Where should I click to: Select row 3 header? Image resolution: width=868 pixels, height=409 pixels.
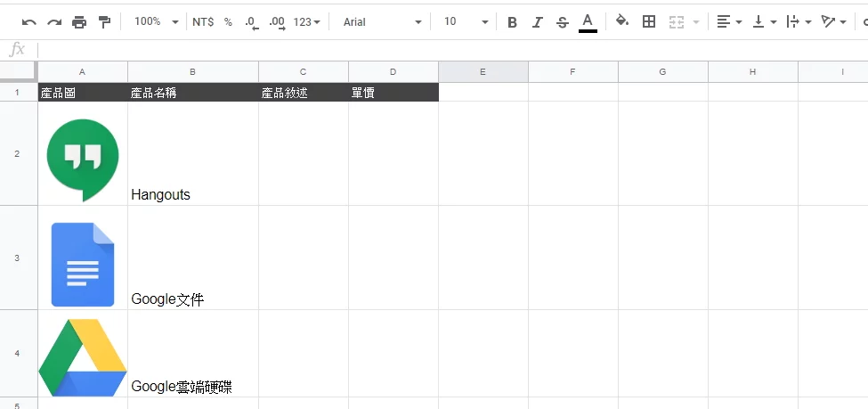coord(18,258)
